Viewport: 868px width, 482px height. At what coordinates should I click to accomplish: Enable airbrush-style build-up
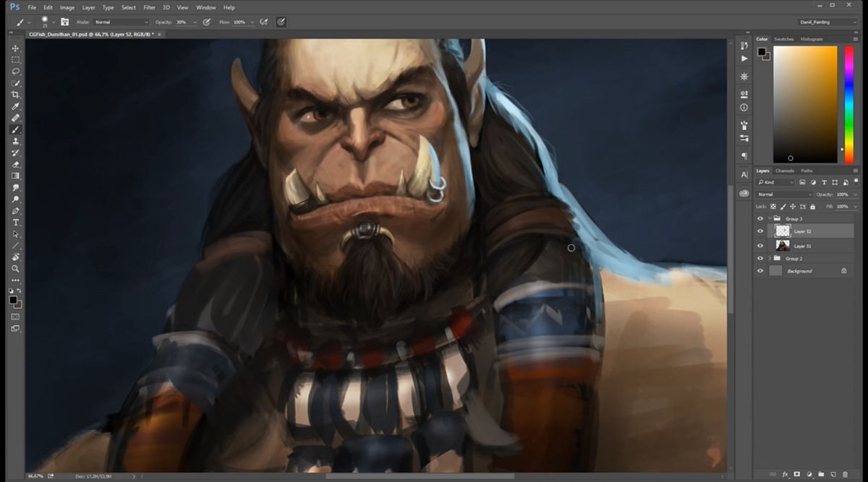[x=265, y=22]
